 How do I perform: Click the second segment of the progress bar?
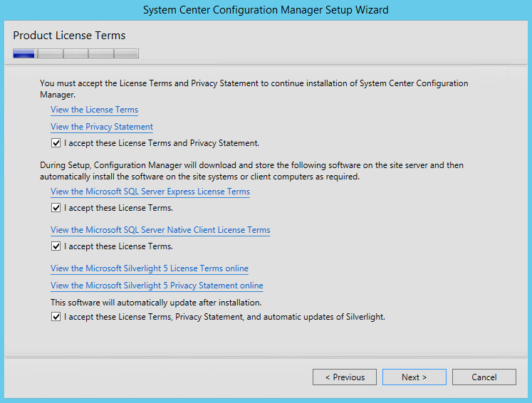51,53
